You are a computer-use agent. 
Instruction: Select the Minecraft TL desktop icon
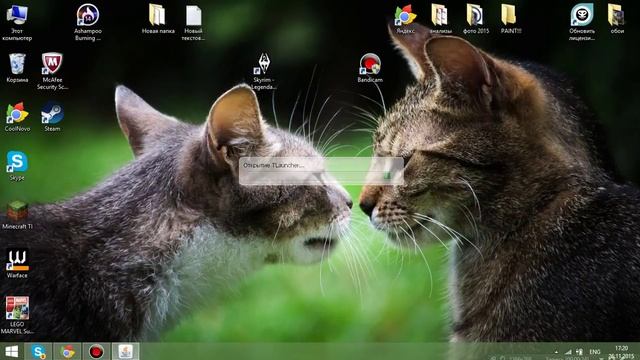click(x=17, y=215)
